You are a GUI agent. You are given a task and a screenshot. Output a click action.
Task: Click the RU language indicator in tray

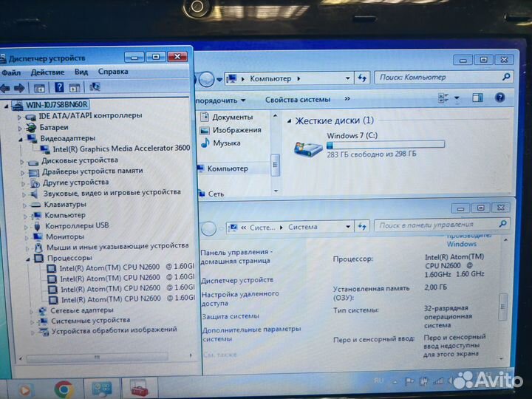[x=378, y=381]
